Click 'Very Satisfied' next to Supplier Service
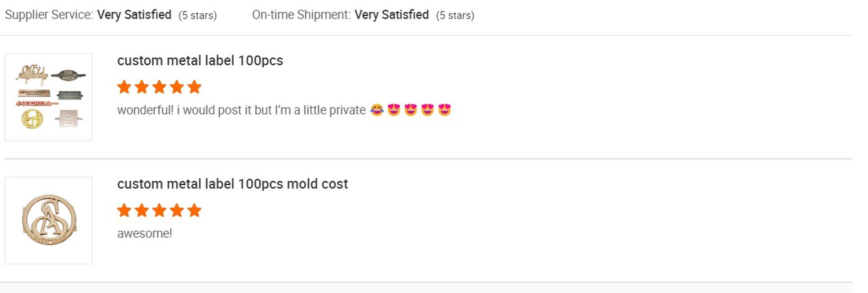The width and height of the screenshot is (868, 293). coord(134,15)
